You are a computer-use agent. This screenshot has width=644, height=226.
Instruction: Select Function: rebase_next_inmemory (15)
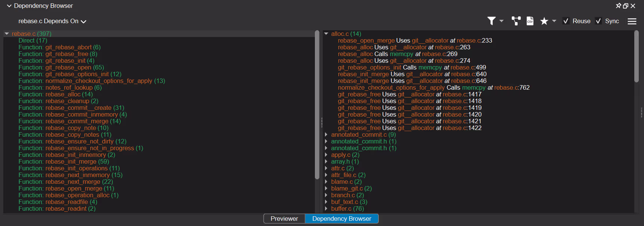pos(71,175)
